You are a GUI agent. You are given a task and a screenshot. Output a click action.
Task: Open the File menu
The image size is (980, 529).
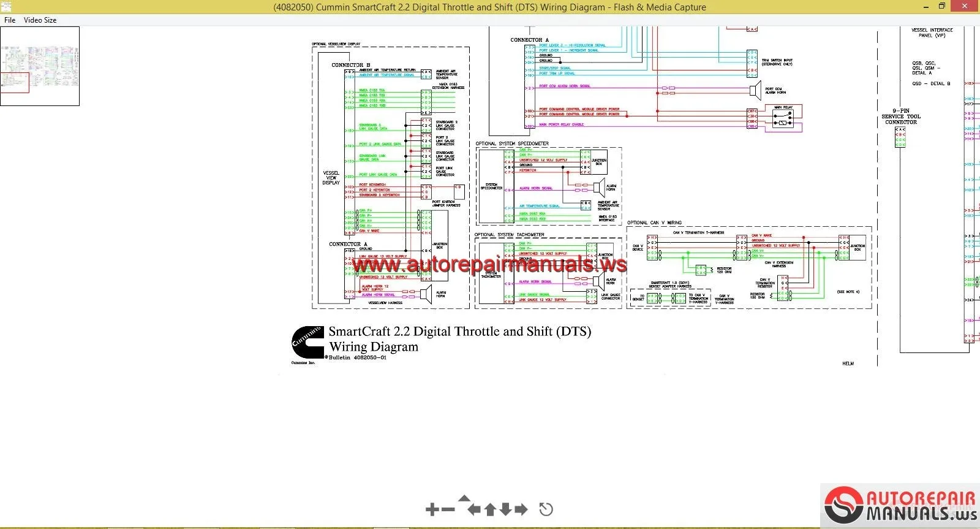[x=10, y=20]
